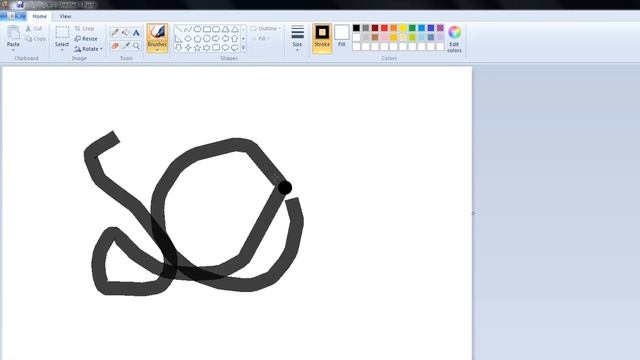Choose the Diamond shape
The width and height of the screenshot is (640, 360).
coord(188,39)
